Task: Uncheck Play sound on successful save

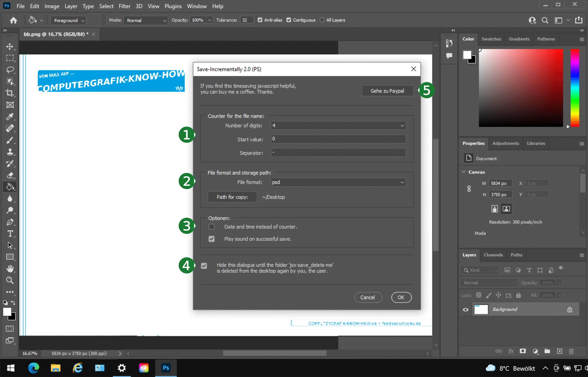Action: 212,239
